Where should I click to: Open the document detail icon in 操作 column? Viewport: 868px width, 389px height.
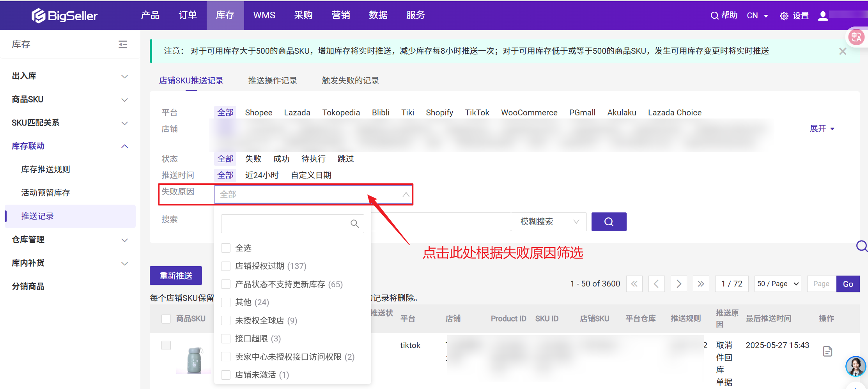coord(827,351)
